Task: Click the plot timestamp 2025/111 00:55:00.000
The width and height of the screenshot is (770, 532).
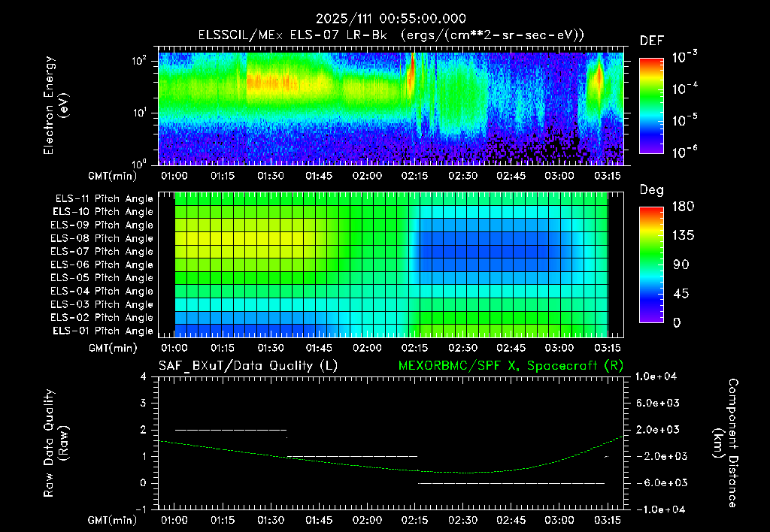Action: 391,19
